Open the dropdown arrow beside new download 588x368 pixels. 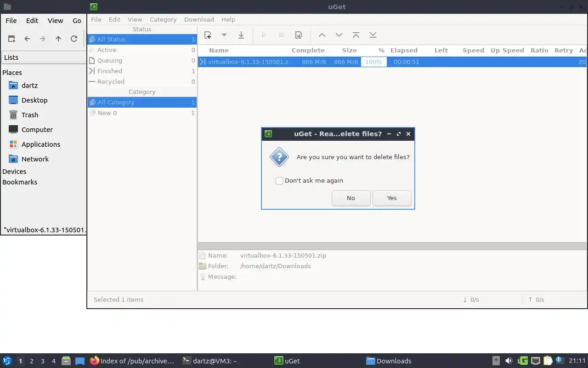[x=224, y=35]
